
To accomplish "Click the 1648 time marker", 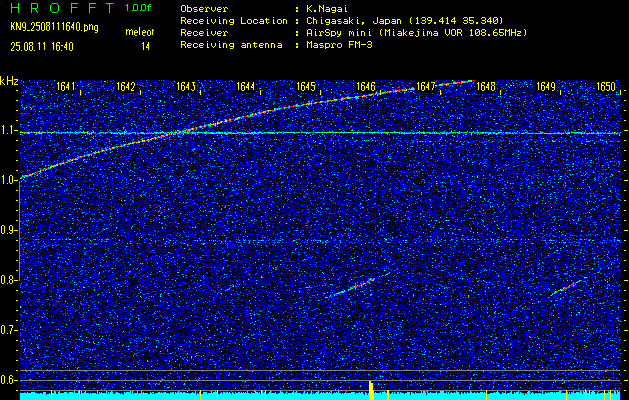I will (x=486, y=86).
